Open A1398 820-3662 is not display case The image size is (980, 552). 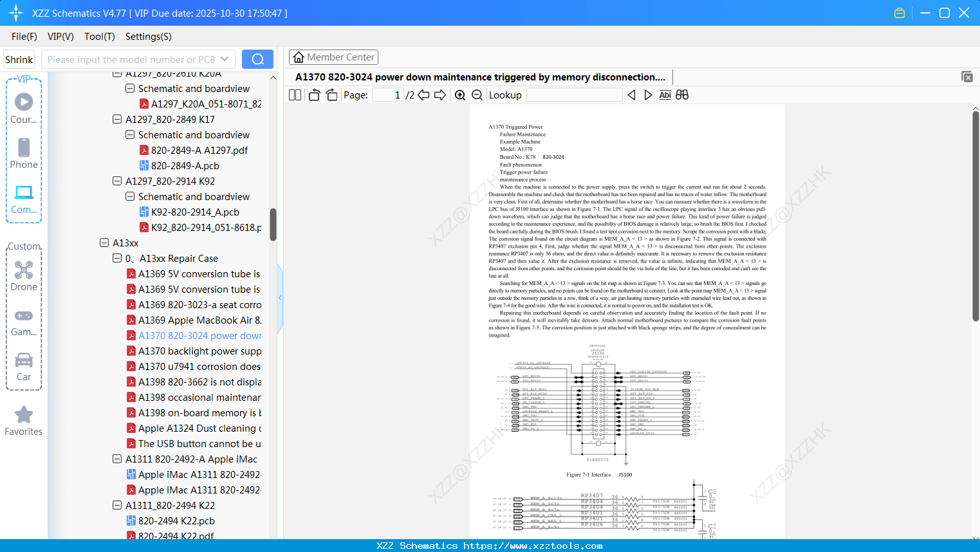[194, 382]
